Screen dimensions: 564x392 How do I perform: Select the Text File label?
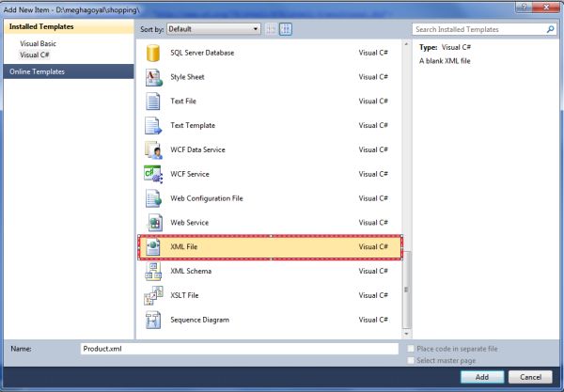click(x=183, y=102)
